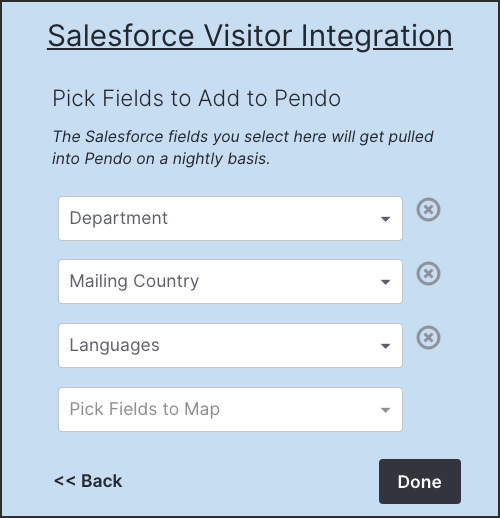
Task: Click the caret arrow in Languages box
Action: coord(385,346)
